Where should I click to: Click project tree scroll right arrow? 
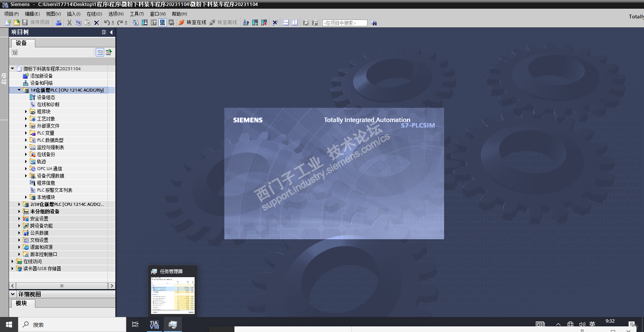(112, 286)
